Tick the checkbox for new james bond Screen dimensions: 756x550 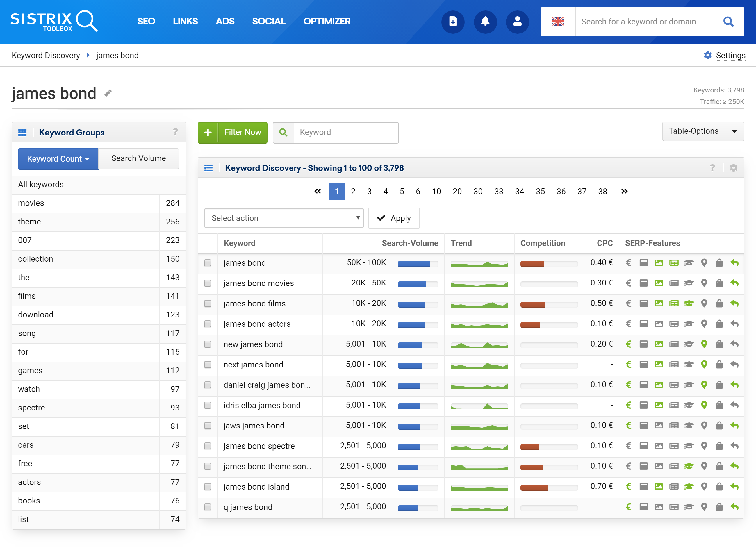[x=208, y=344]
